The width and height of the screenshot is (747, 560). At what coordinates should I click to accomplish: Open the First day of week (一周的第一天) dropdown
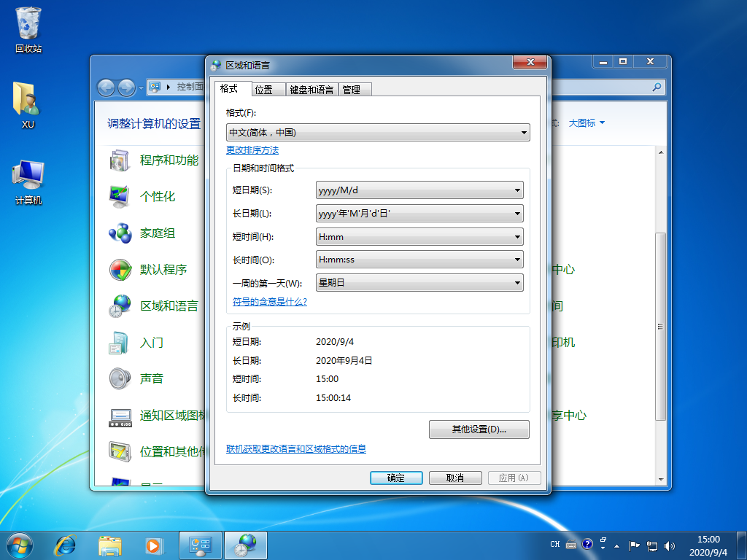coord(419,282)
